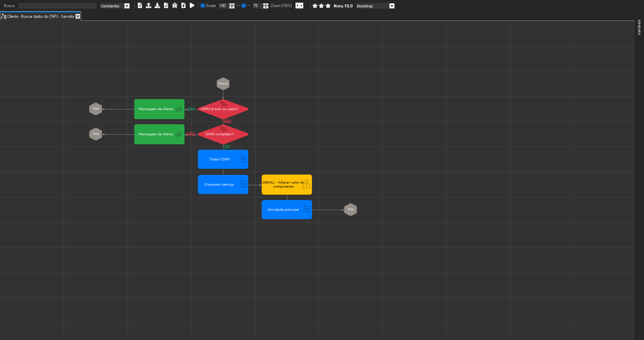
Task: Close the Buscar dados do CNPJ tab
Action: [x=78, y=16]
